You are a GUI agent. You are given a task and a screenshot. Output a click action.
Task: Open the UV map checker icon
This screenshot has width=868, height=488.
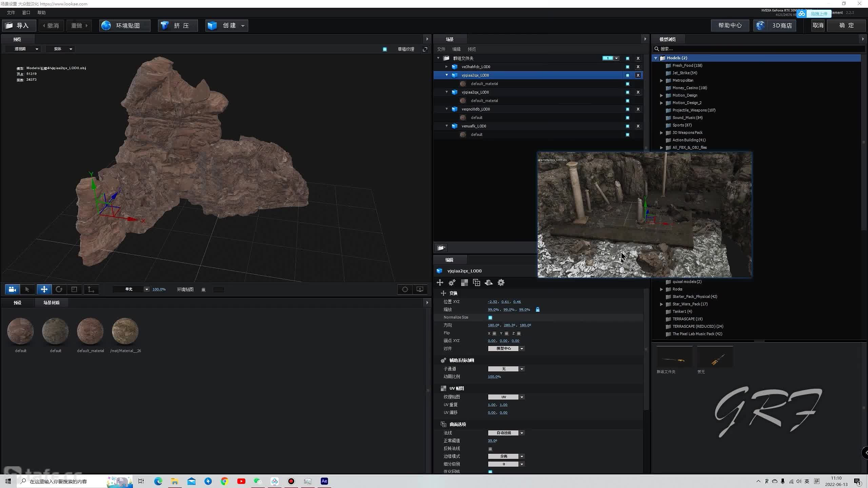tap(464, 283)
